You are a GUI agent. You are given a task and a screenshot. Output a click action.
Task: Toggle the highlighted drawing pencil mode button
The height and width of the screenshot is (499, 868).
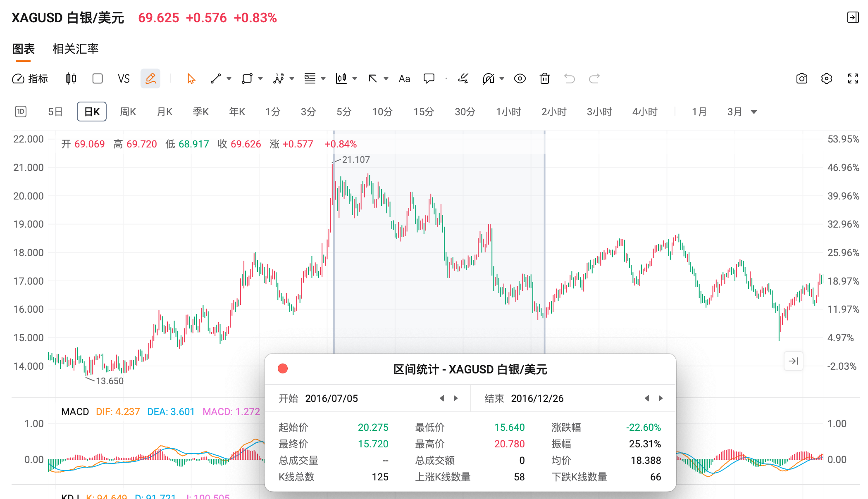pyautogui.click(x=150, y=78)
